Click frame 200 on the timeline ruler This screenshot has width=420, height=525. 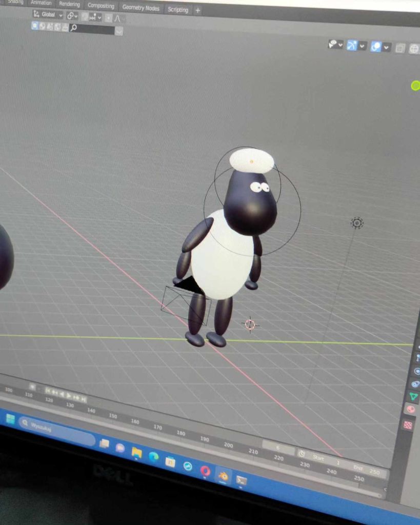point(228,445)
